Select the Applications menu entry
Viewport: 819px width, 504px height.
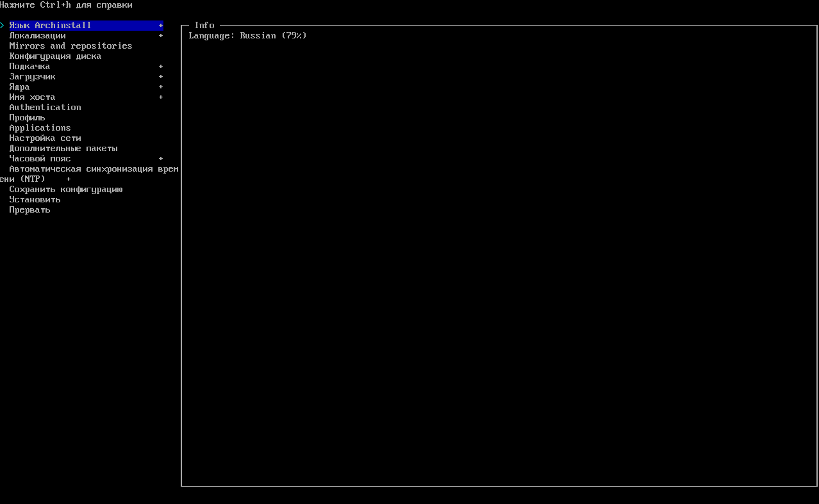tap(40, 128)
